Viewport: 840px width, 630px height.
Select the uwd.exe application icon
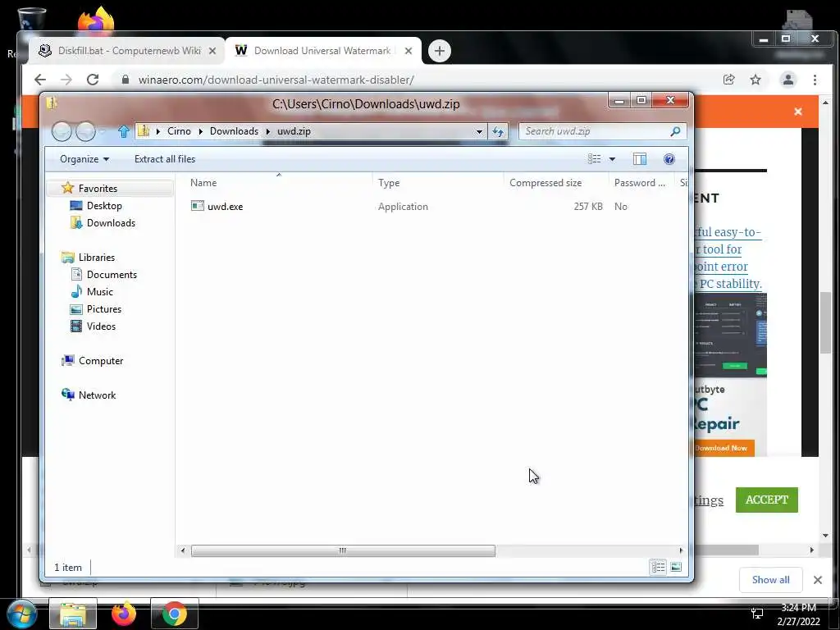pyautogui.click(x=197, y=206)
